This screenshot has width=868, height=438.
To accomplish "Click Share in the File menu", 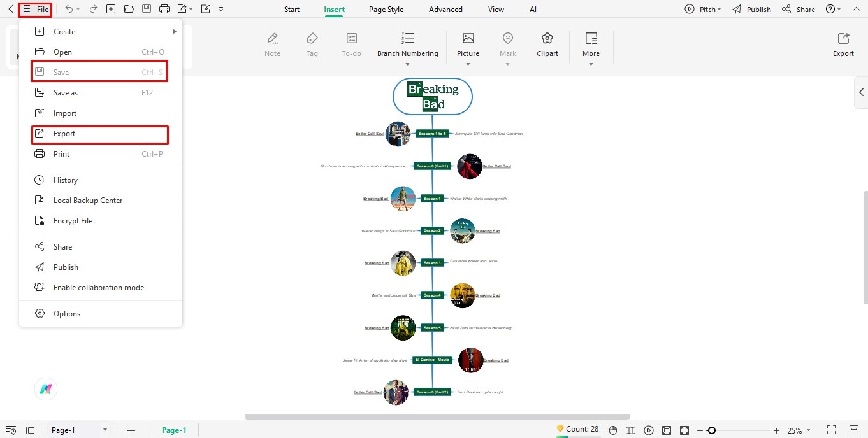I will pos(101,247).
